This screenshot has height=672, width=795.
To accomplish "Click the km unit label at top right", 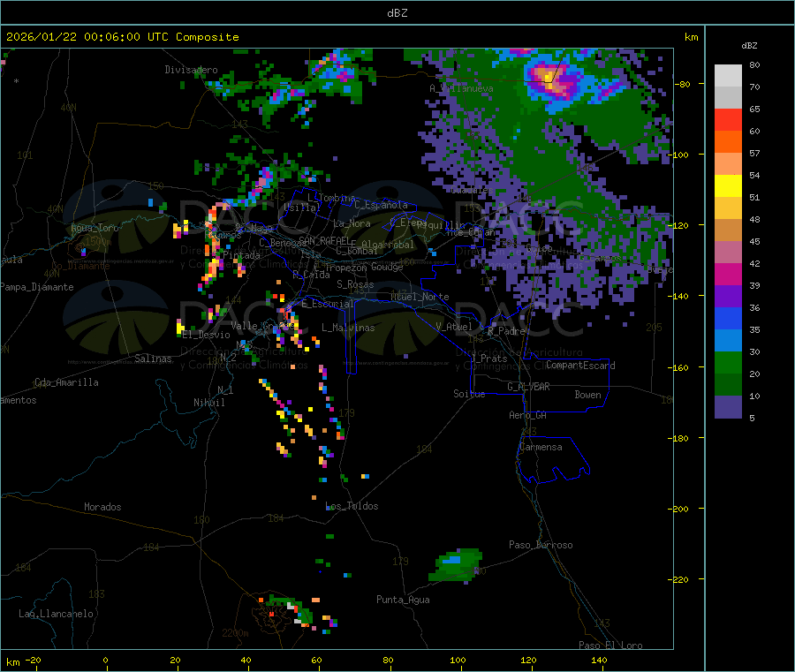I will [691, 37].
